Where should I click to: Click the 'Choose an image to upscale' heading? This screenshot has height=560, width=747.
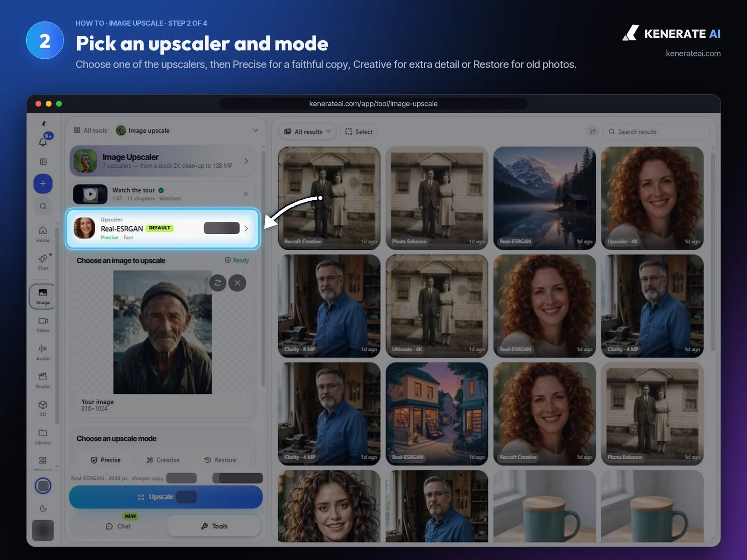121,260
